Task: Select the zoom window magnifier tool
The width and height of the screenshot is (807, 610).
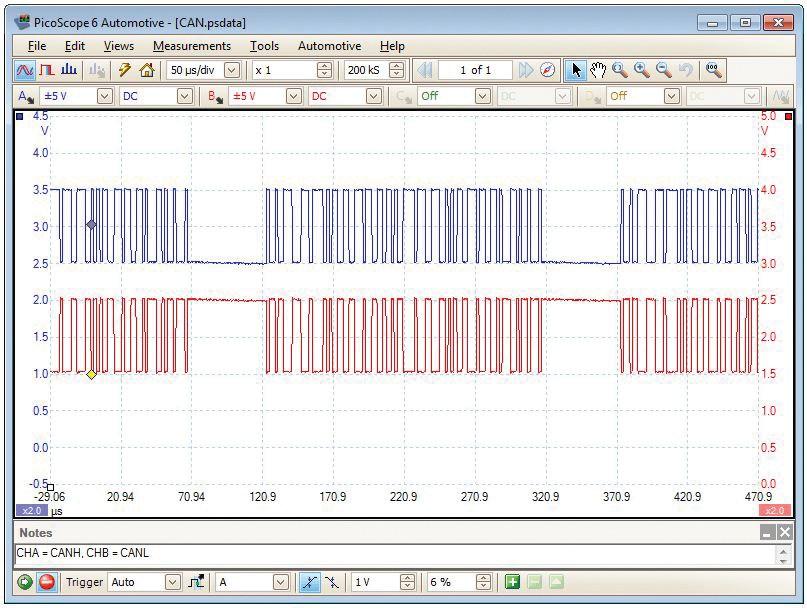Action: [x=620, y=70]
